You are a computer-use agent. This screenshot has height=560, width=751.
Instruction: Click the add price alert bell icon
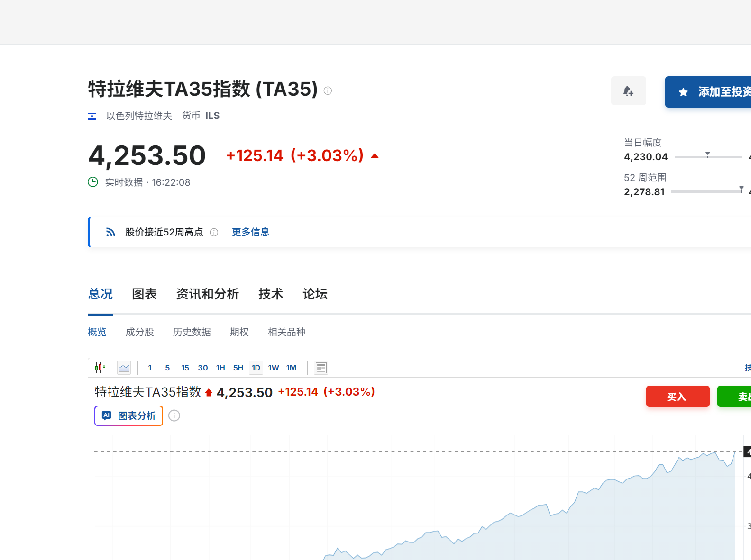pos(628,91)
